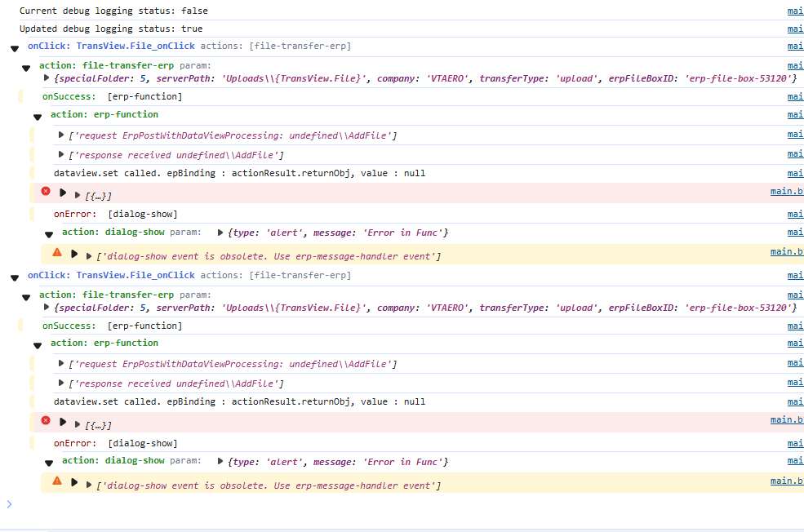Click the second 'onSuccess: [erp-function]' line
This screenshot has height=532, width=804.
coord(113,326)
